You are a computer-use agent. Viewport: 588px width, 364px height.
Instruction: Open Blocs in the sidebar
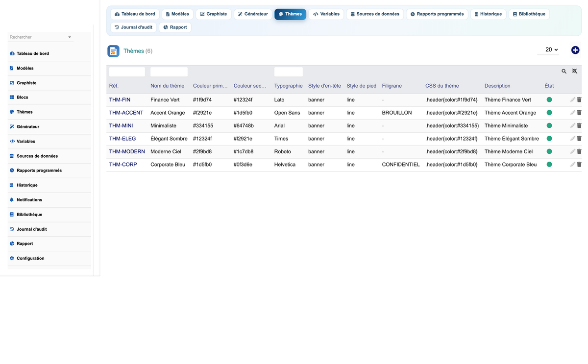pos(49,97)
